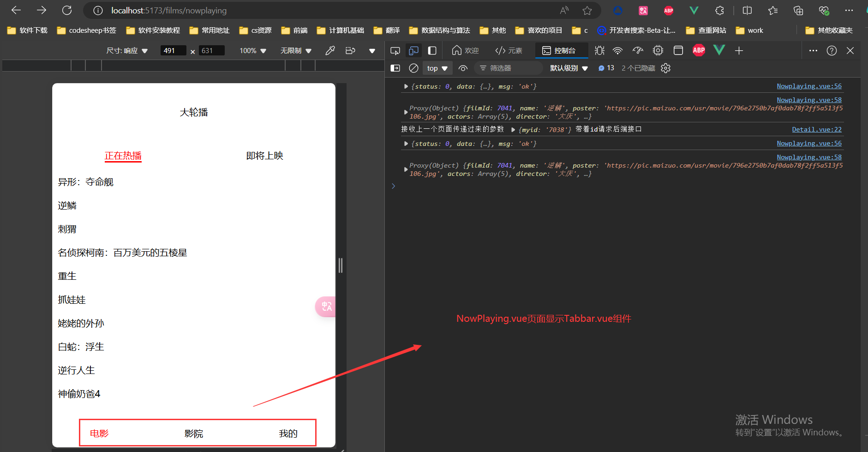Open the ABP tab in DevTools

(699, 50)
